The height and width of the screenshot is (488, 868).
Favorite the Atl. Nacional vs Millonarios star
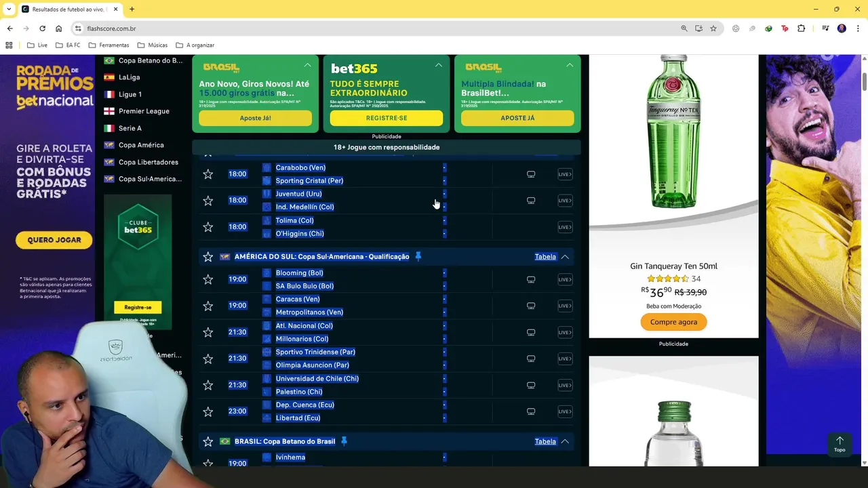208,332
